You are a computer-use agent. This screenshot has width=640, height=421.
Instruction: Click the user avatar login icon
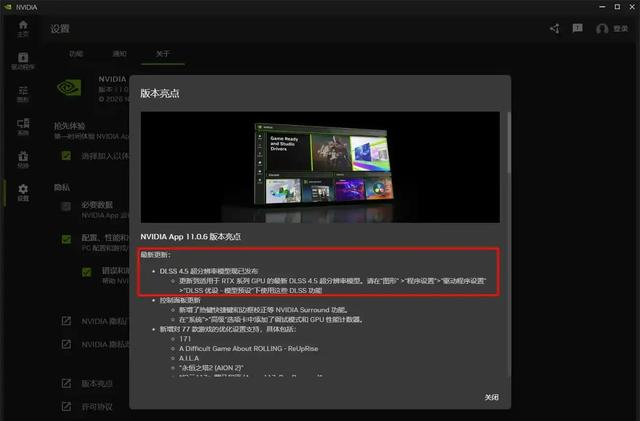[x=602, y=29]
